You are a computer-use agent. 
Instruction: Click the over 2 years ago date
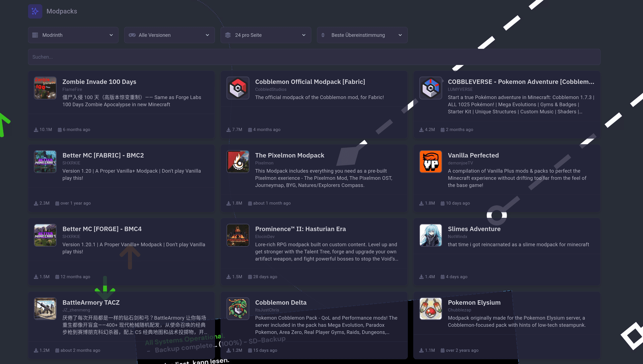coord(462,350)
